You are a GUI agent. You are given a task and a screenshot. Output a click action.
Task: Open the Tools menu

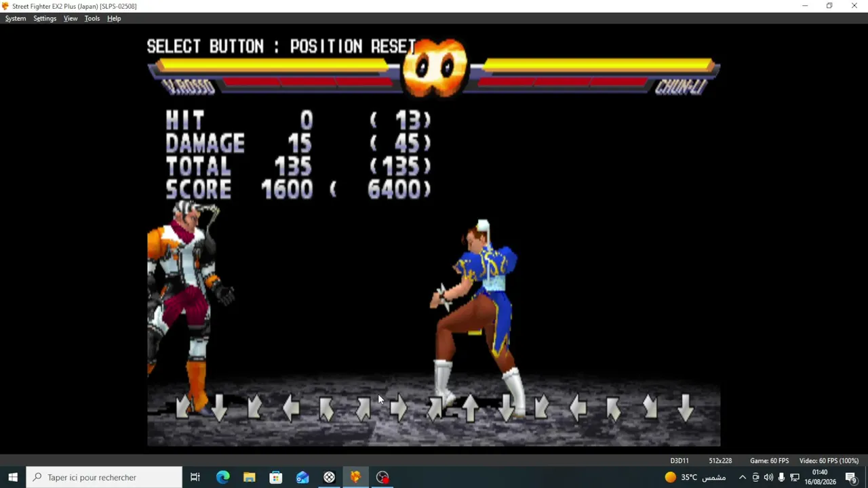click(x=92, y=18)
